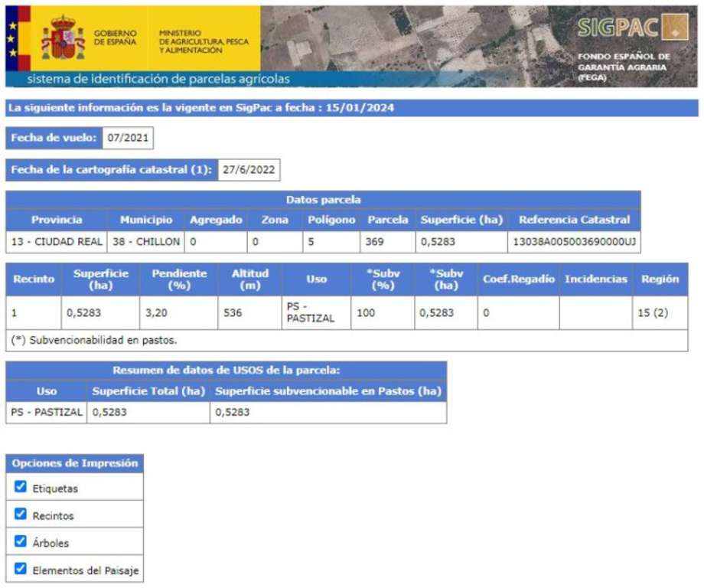Click the Altitud value 536

point(232,313)
